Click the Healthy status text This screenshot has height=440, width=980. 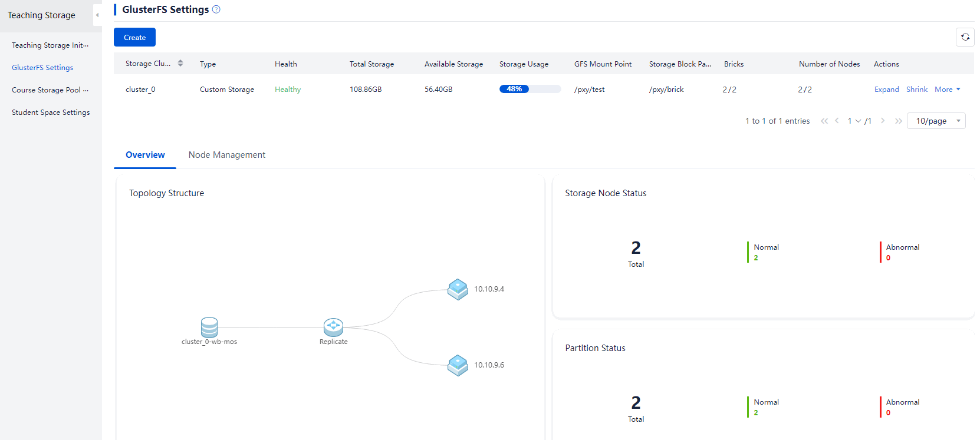(x=288, y=90)
